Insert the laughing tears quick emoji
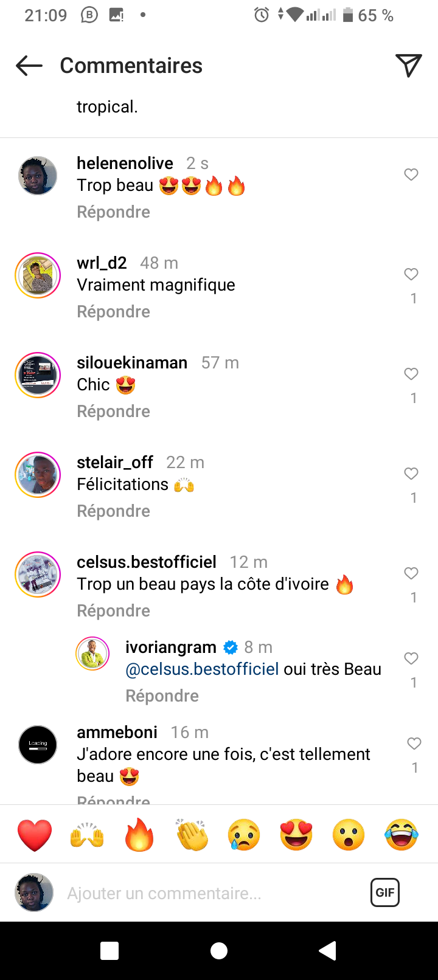 (401, 835)
